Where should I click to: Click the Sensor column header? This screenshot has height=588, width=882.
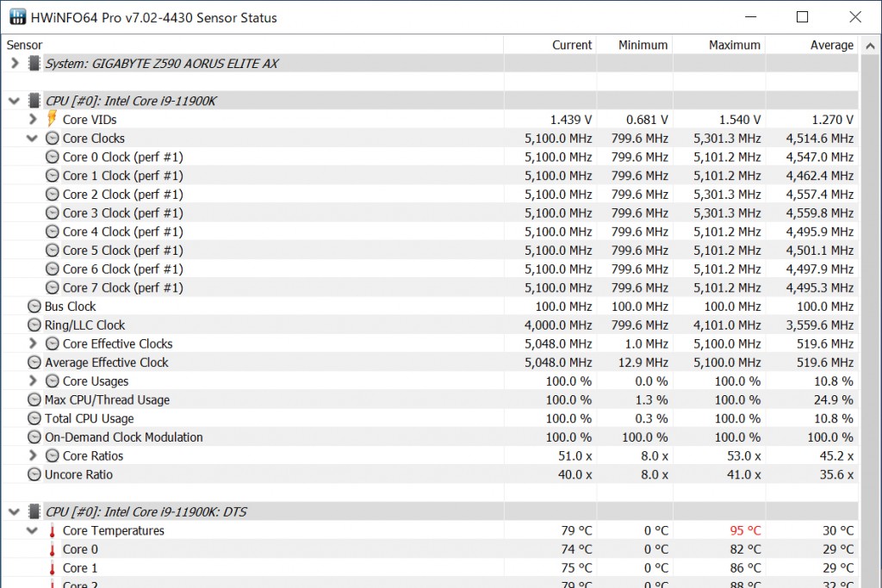pyautogui.click(x=252, y=45)
